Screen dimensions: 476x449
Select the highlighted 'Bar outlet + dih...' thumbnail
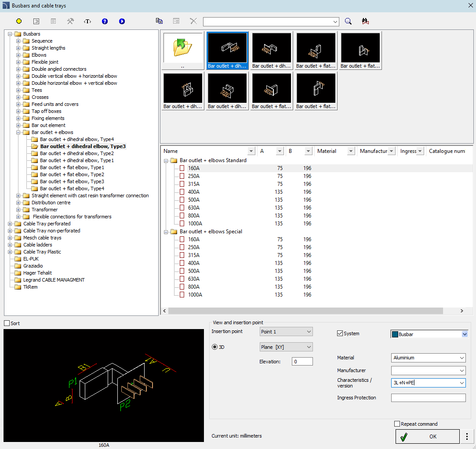tap(227, 51)
